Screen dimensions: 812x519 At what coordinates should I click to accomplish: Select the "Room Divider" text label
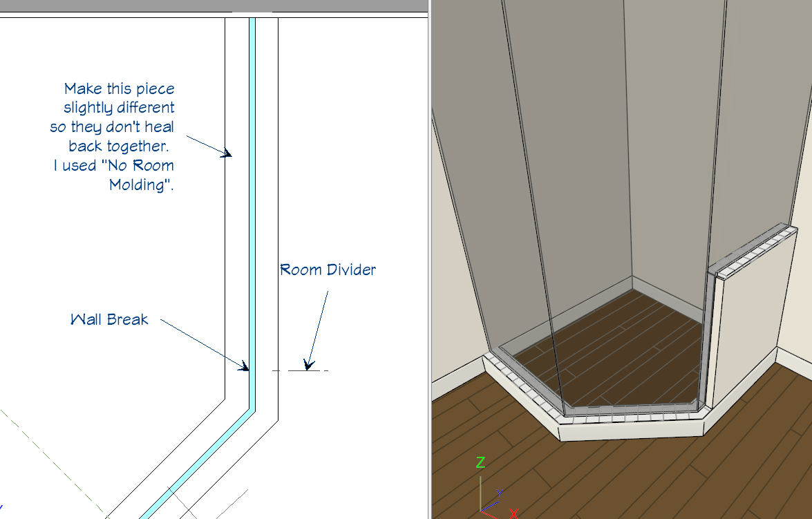[x=328, y=270]
